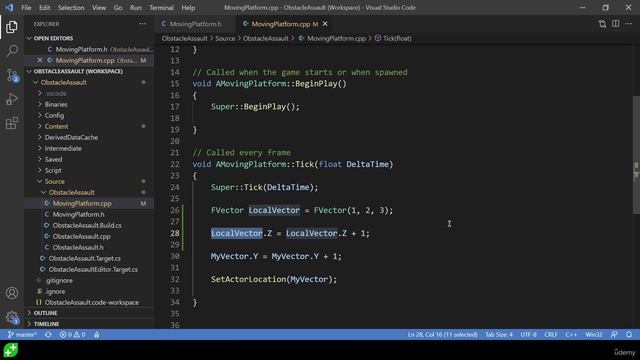Open the File menu
This screenshot has width=640, height=360.
click(26, 8)
